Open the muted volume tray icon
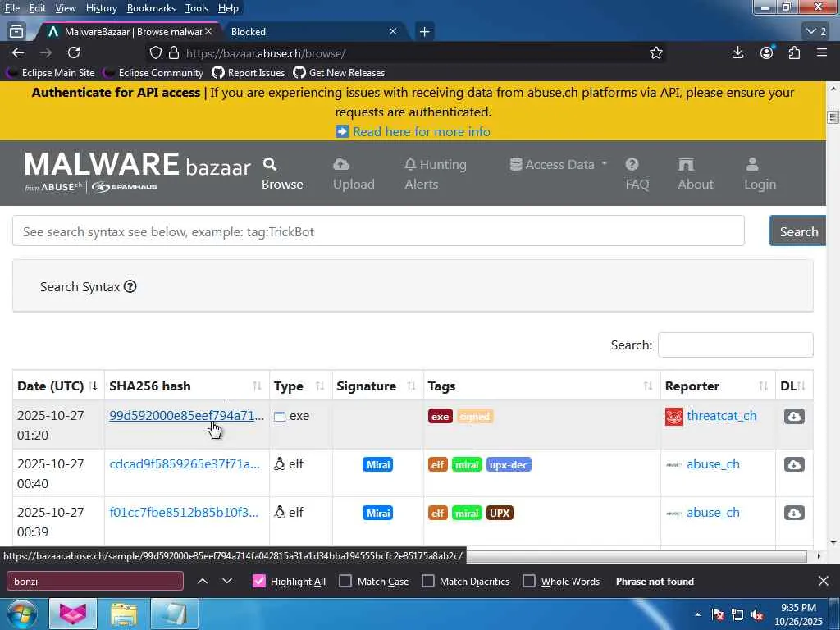Viewport: 840px width, 630px height. coord(757,615)
